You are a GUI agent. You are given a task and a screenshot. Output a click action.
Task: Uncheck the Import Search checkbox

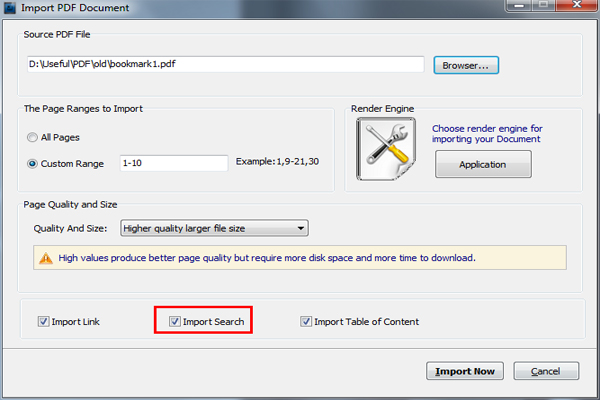[175, 322]
